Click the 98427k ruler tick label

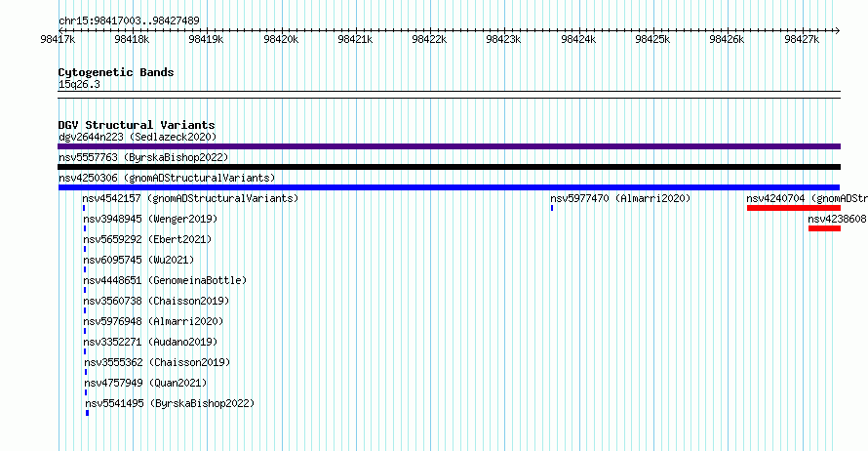pyautogui.click(x=802, y=39)
